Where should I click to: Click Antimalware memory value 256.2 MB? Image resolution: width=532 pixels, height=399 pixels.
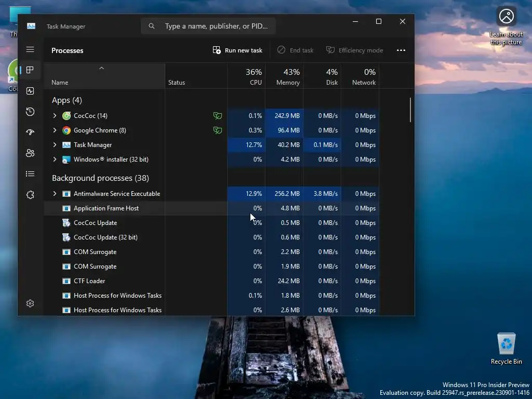click(x=287, y=194)
